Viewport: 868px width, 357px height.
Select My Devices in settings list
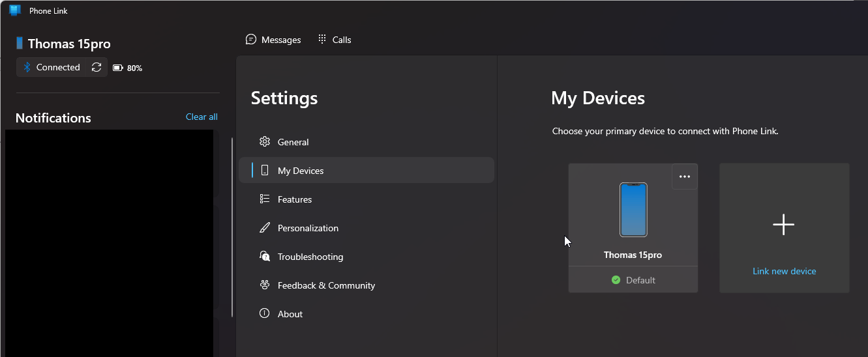coord(367,171)
